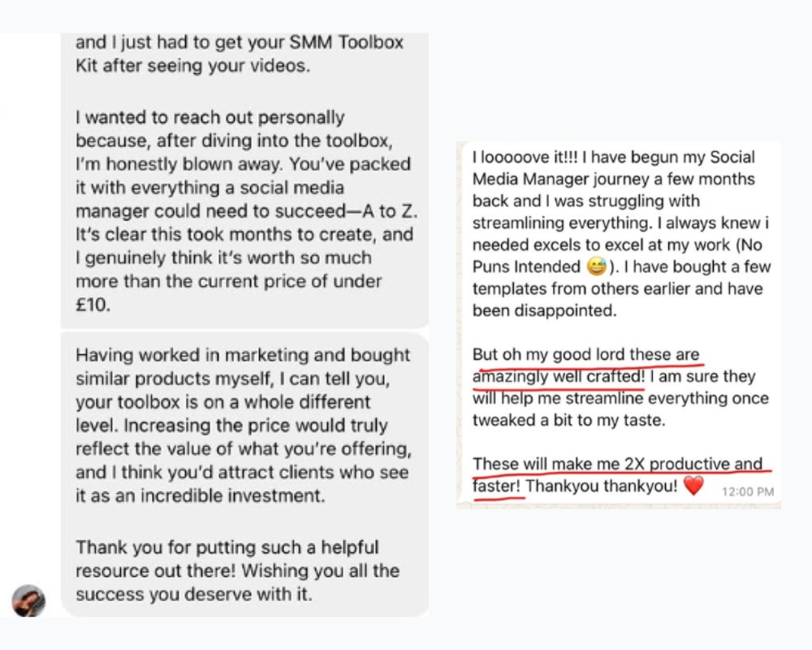Click the sweating laugh emoji
Viewport: 812px width, 650px height.
pyautogui.click(x=596, y=267)
